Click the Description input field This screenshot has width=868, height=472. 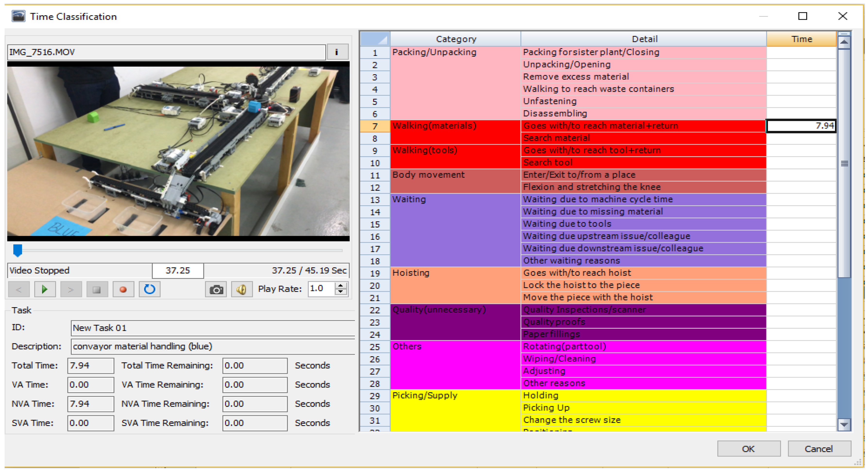tap(212, 346)
